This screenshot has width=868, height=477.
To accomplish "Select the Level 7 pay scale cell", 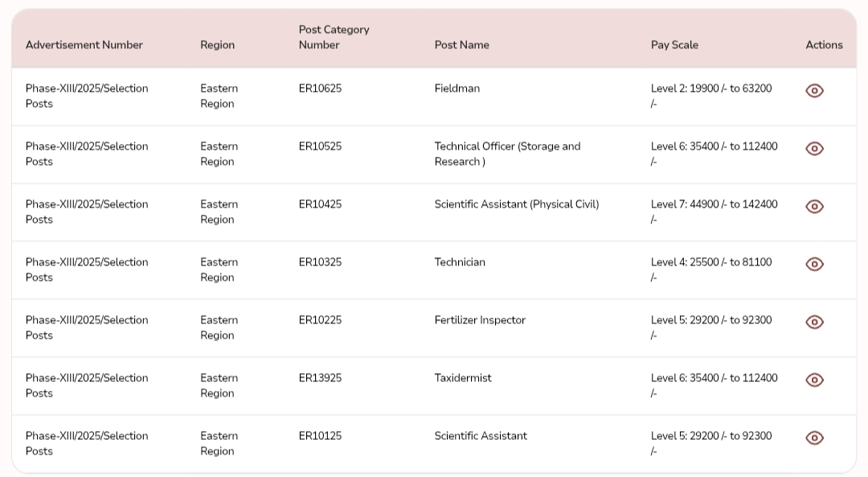I will click(x=714, y=212).
